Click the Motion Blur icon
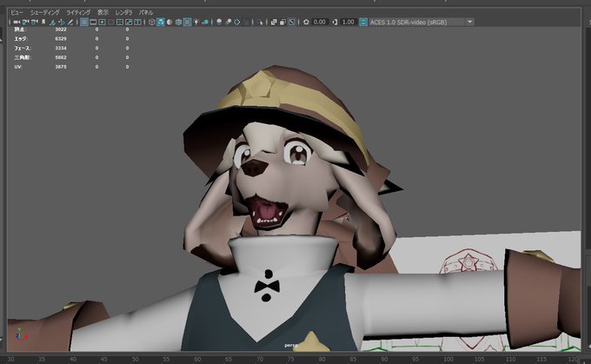The width and height of the screenshot is (591, 364). [x=228, y=23]
